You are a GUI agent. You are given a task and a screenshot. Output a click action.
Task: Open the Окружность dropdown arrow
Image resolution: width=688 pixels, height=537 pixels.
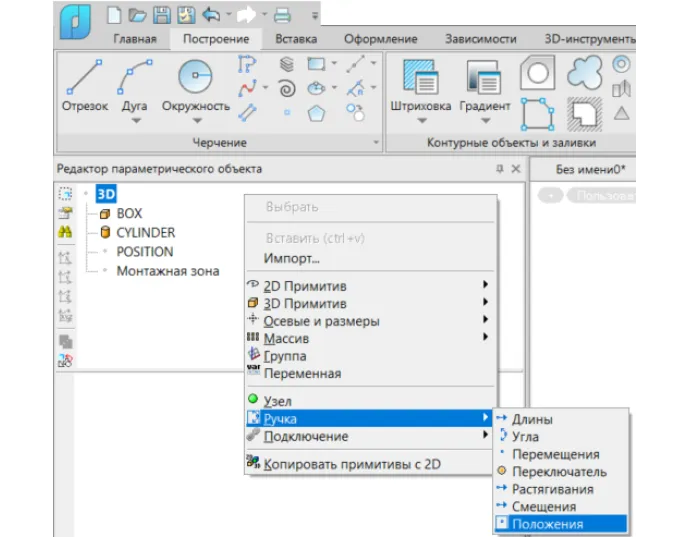[x=197, y=121]
